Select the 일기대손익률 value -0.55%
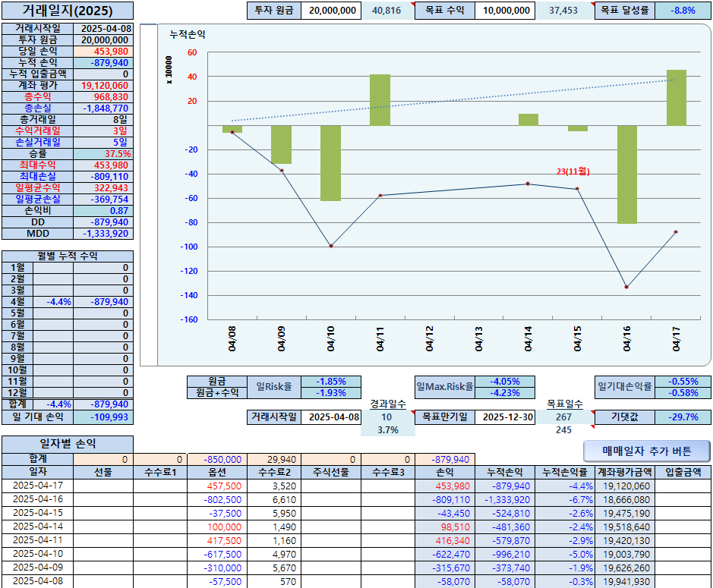The height and width of the screenshot is (588, 713). (x=683, y=381)
